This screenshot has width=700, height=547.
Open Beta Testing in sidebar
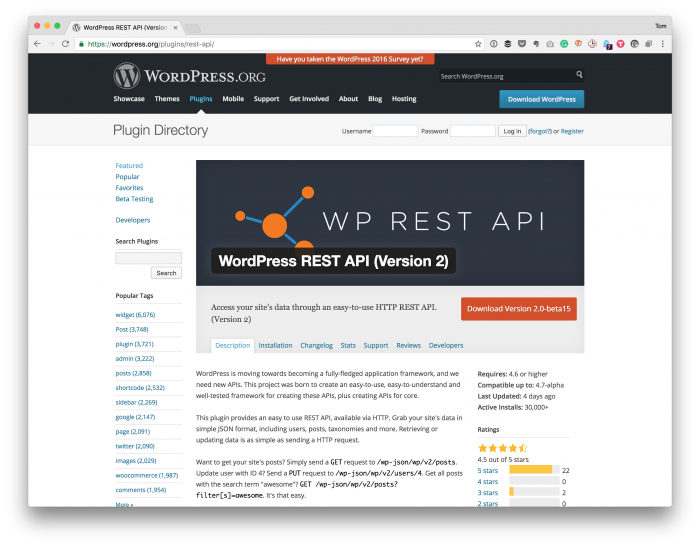coord(134,199)
